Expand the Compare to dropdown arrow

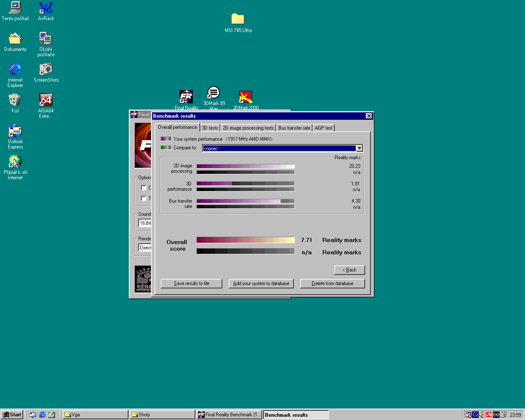[x=359, y=148]
